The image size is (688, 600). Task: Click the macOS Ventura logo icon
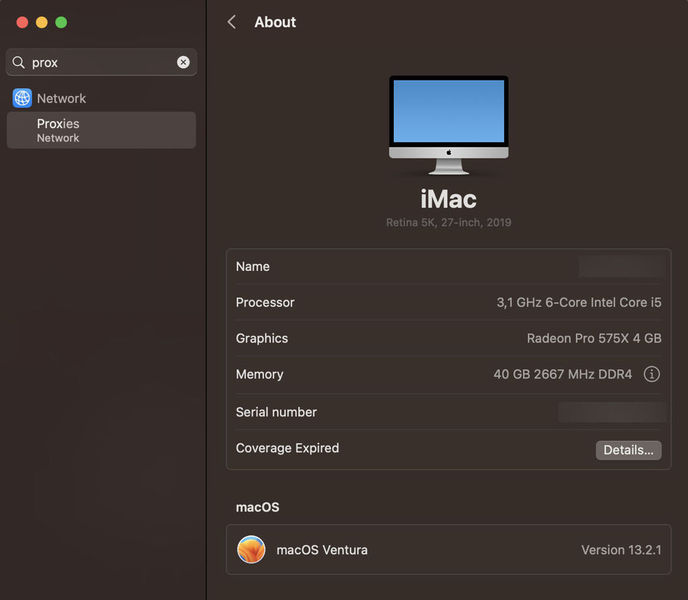[251, 550]
